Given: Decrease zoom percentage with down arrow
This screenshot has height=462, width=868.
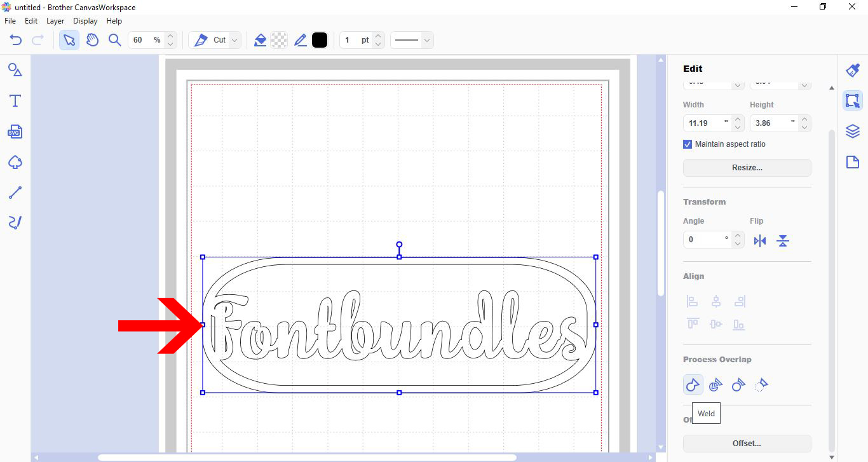Looking at the screenshot, I should click(170, 44).
